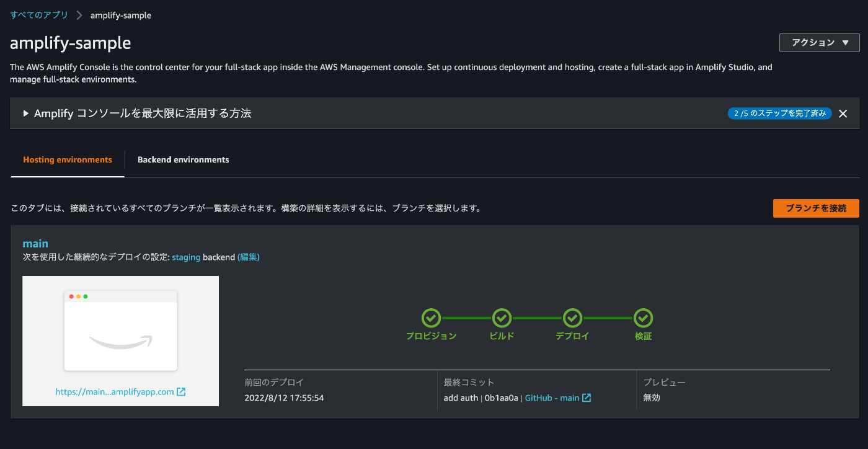Click the プロビジョン step check icon
This screenshot has width=868, height=449.
click(432, 318)
